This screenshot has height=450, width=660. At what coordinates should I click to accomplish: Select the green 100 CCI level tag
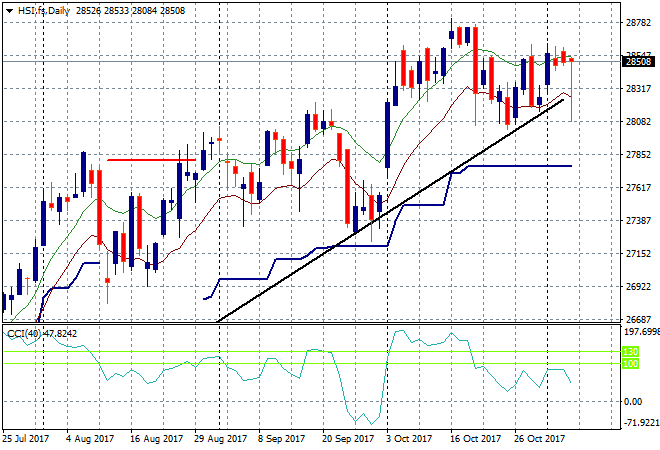pos(631,363)
